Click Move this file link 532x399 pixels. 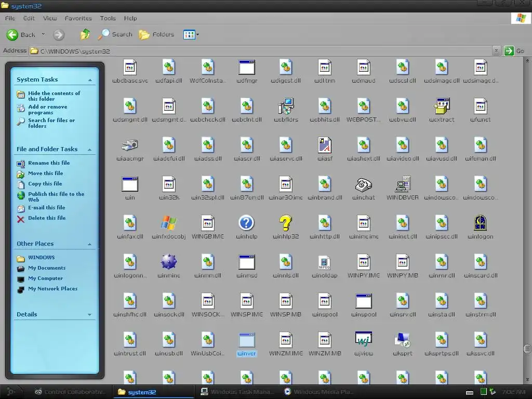click(46, 173)
